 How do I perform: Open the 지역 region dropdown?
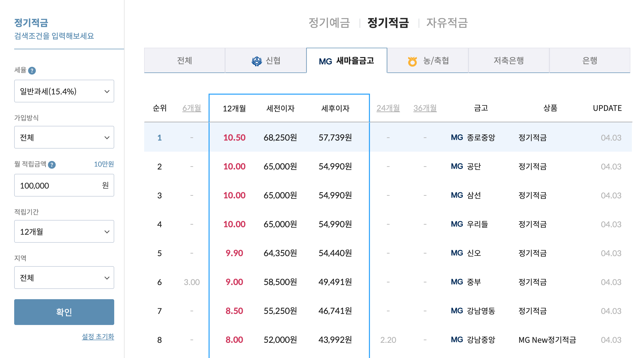[64, 277]
